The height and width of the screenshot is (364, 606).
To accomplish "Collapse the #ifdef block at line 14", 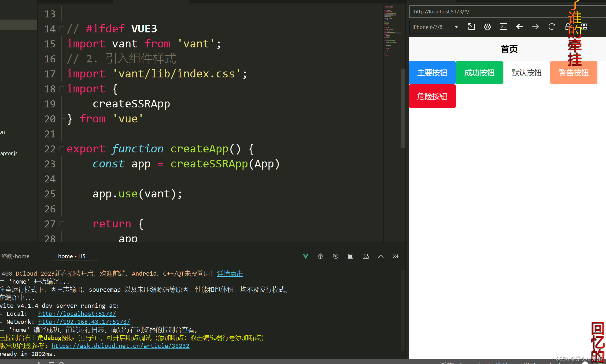I will tap(62, 29).
